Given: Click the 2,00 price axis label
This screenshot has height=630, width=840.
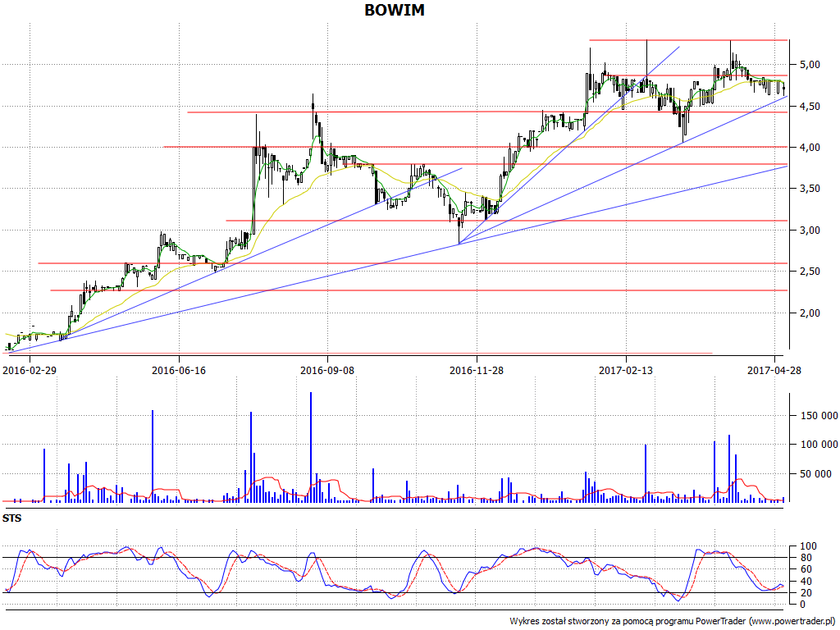Looking at the screenshot, I should (810, 313).
